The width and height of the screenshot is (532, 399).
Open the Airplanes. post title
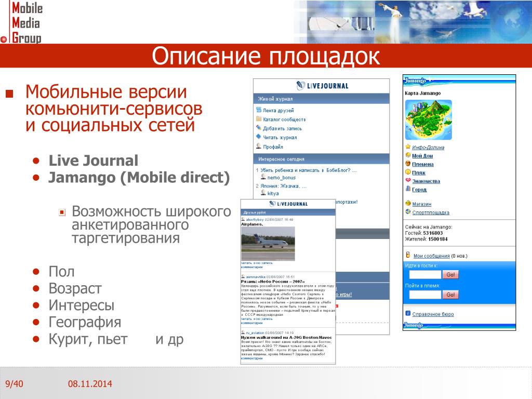(252, 224)
